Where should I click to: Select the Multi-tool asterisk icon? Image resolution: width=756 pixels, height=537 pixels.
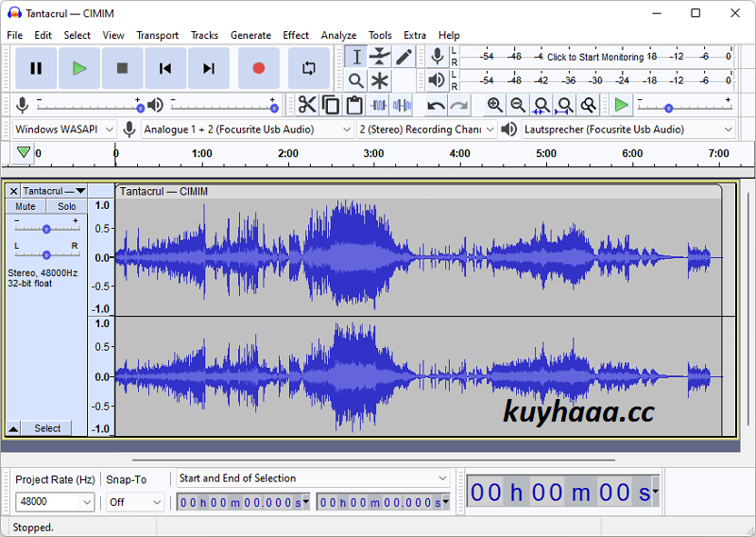click(x=380, y=80)
